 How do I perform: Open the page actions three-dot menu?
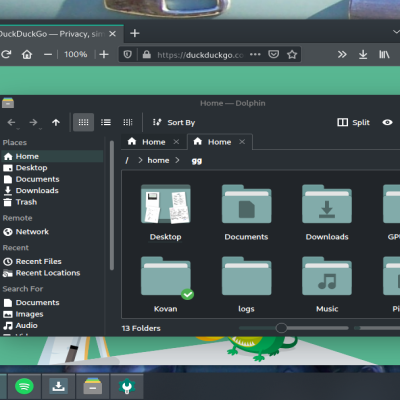(x=255, y=54)
